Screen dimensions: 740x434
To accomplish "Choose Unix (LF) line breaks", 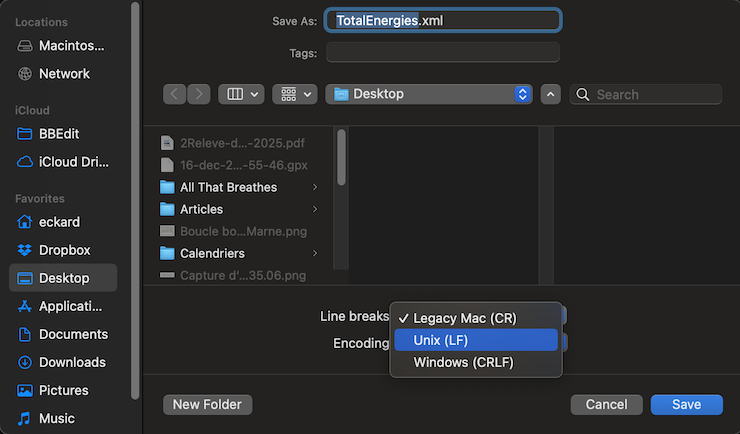I will [475, 340].
